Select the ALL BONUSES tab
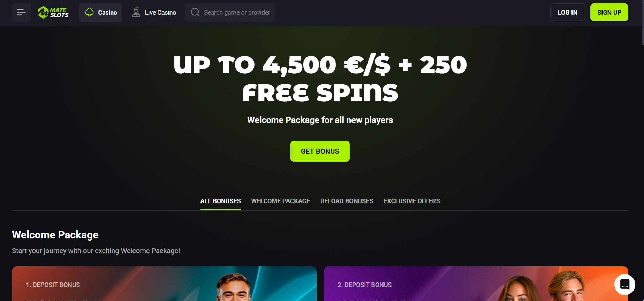 220,201
